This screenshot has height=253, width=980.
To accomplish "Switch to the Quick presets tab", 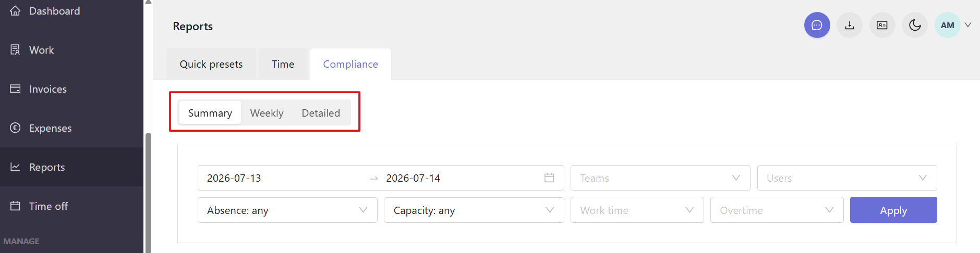I will click(x=211, y=64).
